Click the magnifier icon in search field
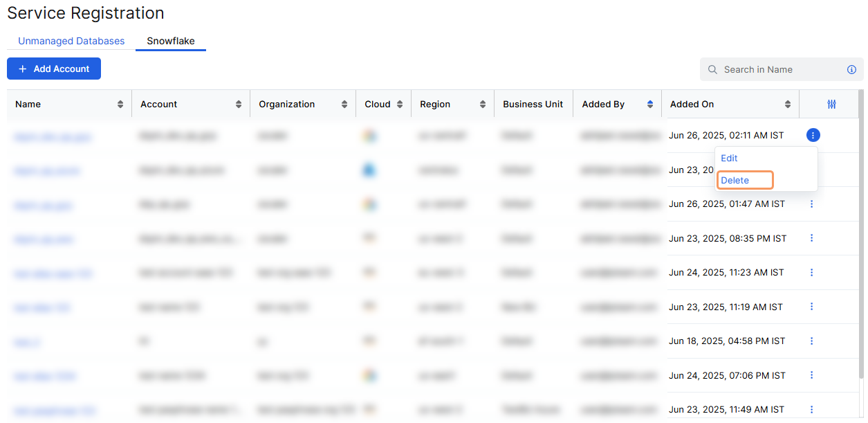The image size is (868, 423). 712,70
